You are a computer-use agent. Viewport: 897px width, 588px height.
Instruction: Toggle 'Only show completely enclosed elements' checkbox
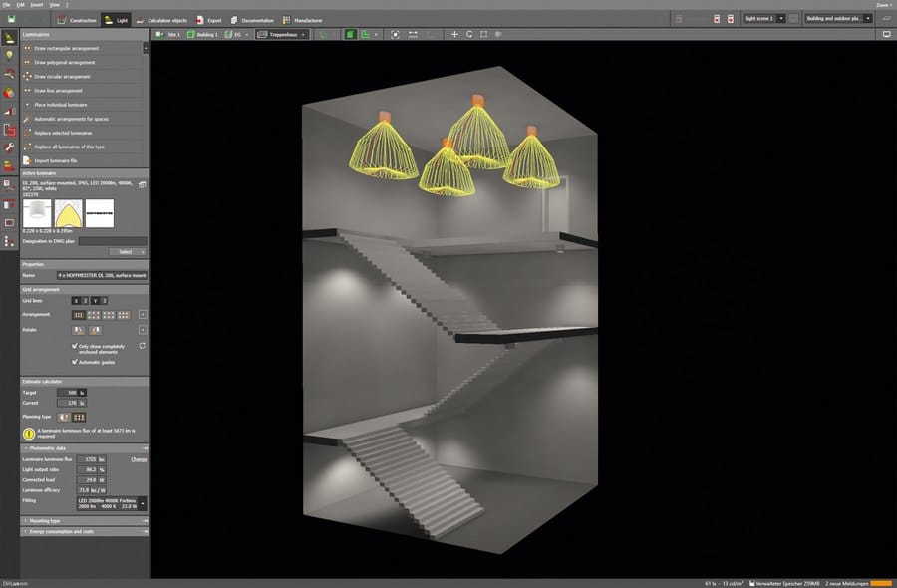coord(75,346)
